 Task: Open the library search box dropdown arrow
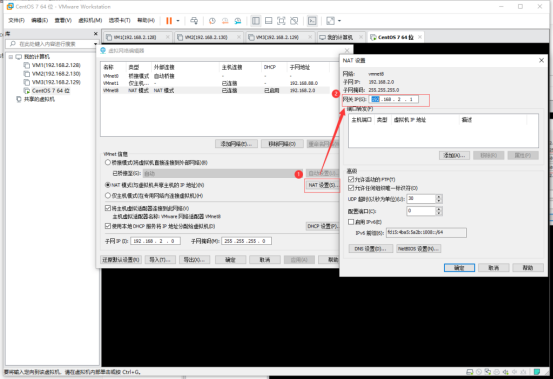(x=96, y=44)
